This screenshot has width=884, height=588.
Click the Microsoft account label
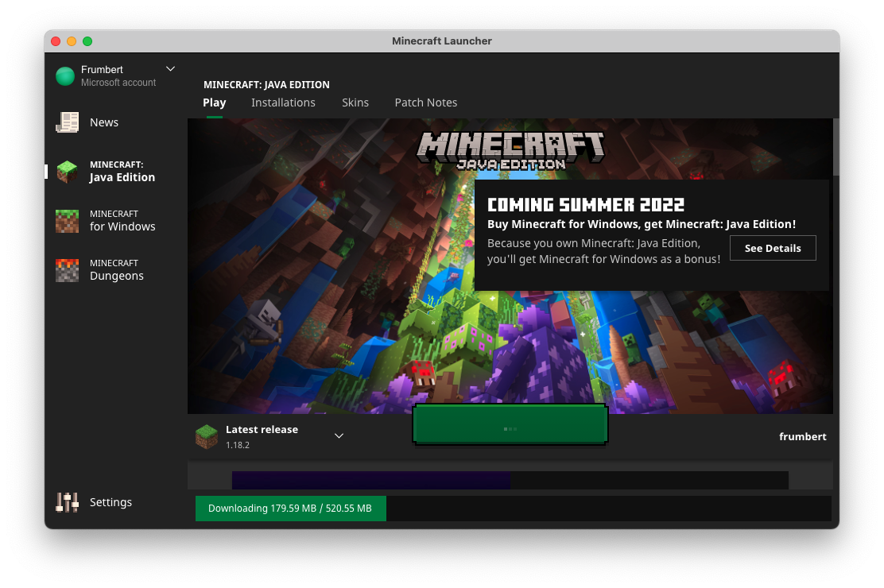coord(118,83)
